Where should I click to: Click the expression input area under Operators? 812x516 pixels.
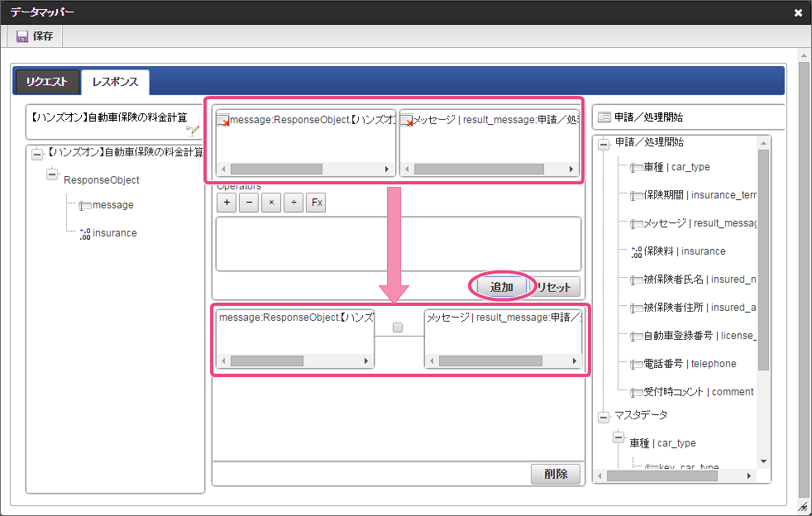coord(399,244)
